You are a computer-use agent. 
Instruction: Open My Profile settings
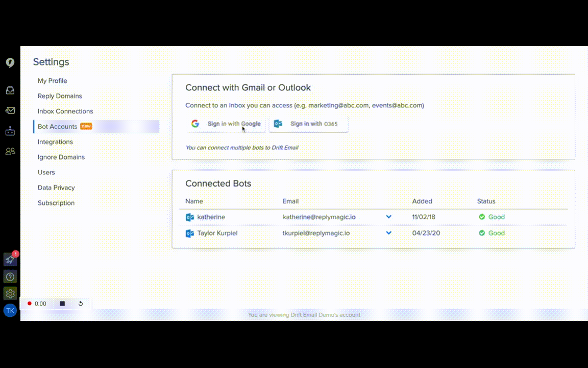(52, 81)
